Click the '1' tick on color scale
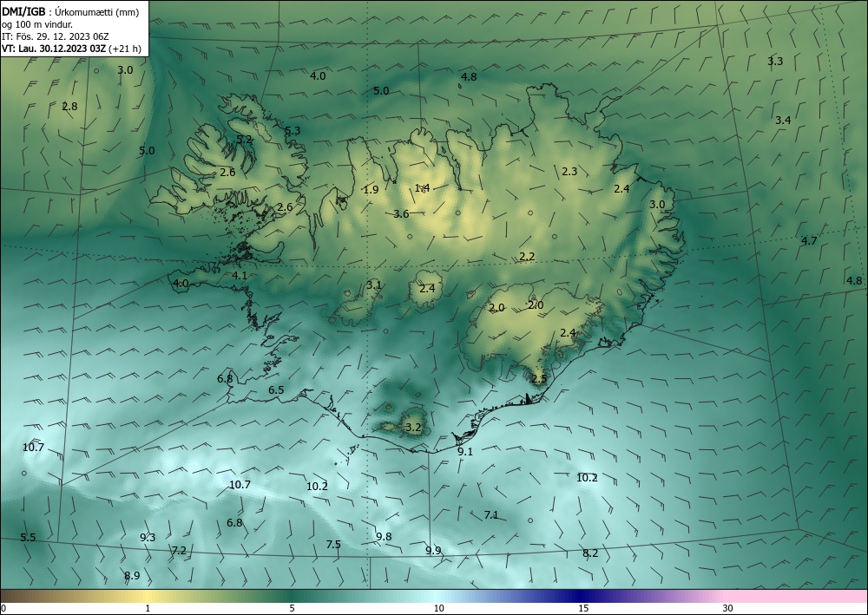This screenshot has width=868, height=615. coord(148,609)
